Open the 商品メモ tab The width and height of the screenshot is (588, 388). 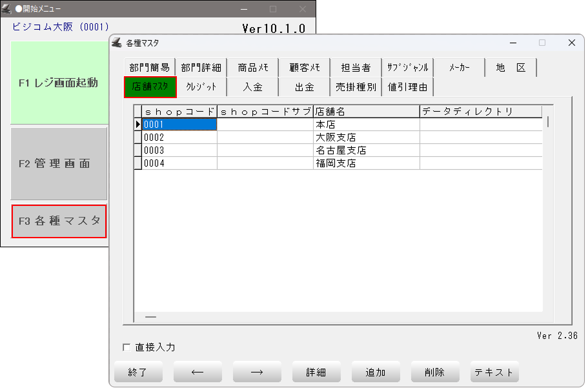pyautogui.click(x=252, y=68)
